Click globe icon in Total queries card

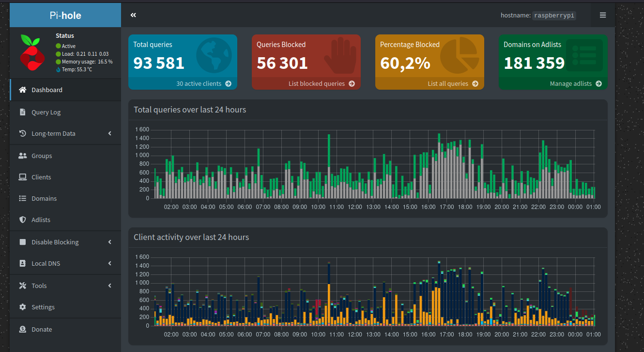214,56
